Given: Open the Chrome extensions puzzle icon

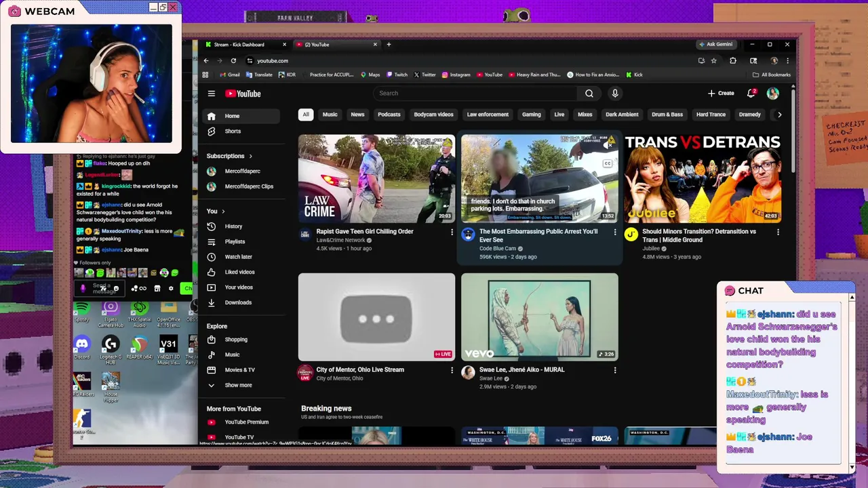Looking at the screenshot, I should pos(733,60).
